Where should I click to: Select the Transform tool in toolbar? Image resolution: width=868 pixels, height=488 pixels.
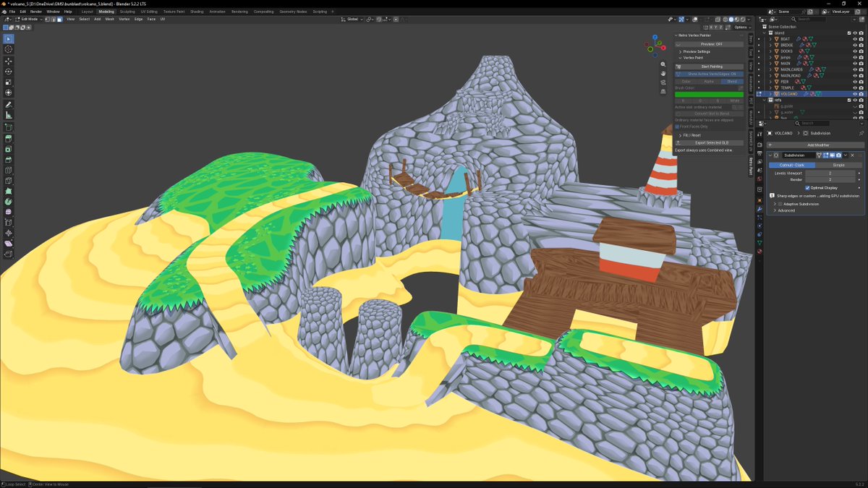9,93
